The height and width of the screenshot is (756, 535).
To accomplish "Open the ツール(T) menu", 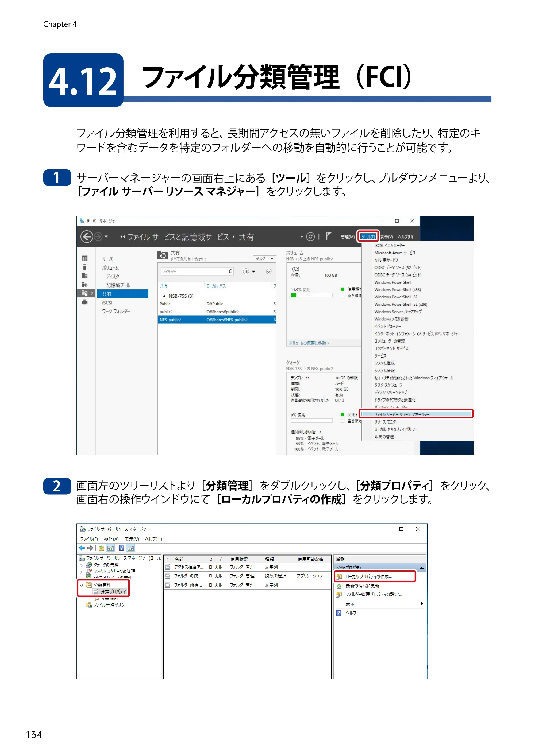I will click(x=368, y=237).
